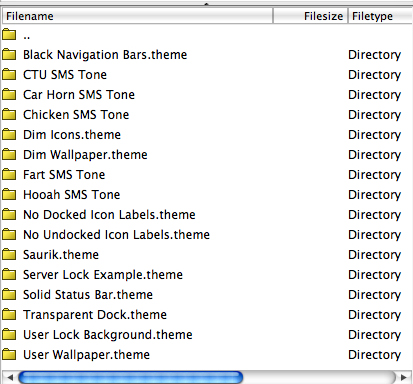
Task: Select the 'No Docked Icon Labels.theme' filename
Action: (x=109, y=215)
